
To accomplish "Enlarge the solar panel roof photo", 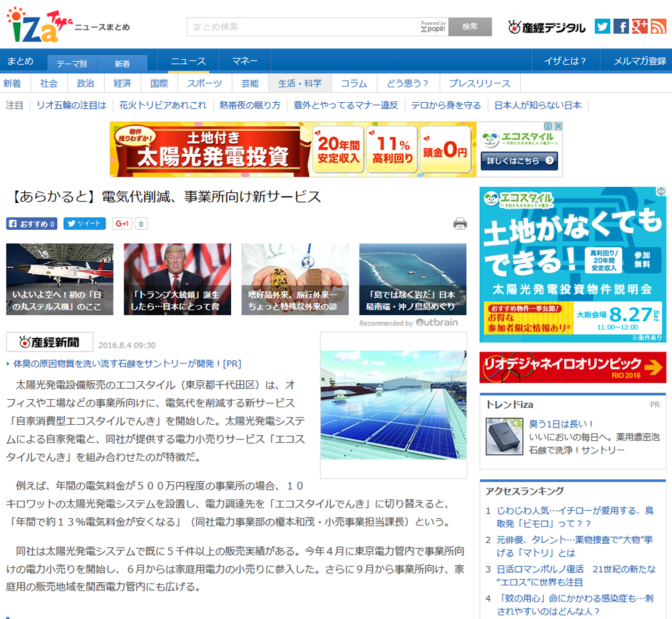I will pyautogui.click(x=393, y=405).
